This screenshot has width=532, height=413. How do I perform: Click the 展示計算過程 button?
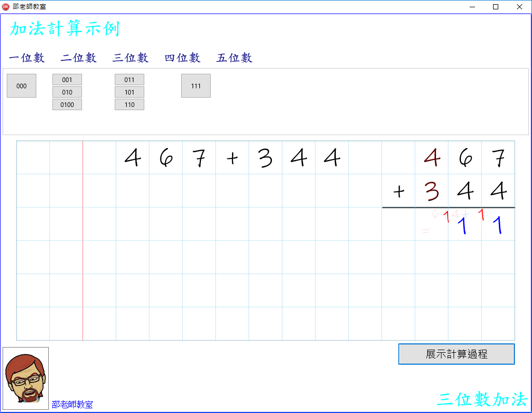click(456, 354)
